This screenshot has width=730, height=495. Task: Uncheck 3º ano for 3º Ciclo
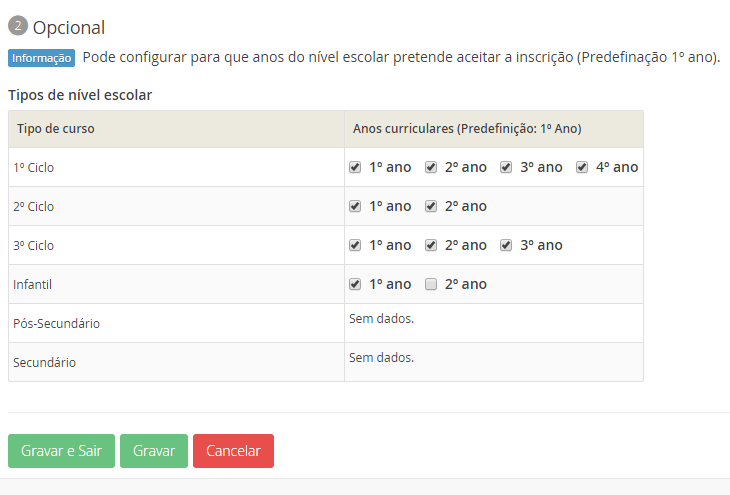[506, 245]
